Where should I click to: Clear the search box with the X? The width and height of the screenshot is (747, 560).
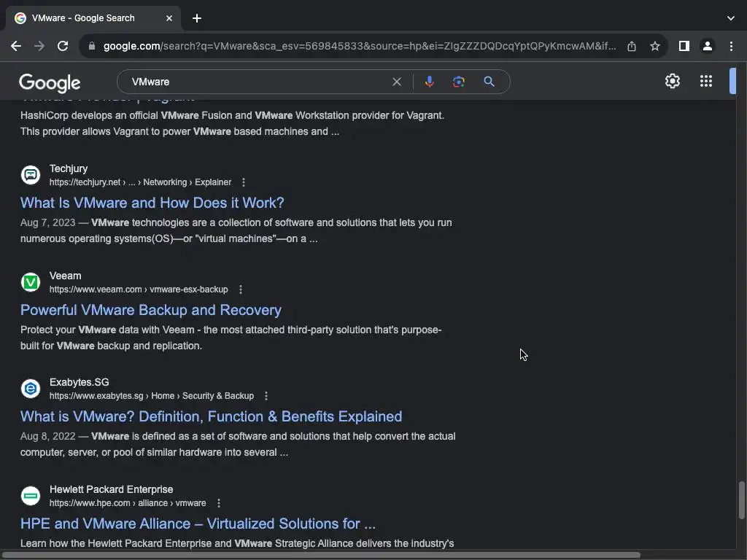[396, 82]
